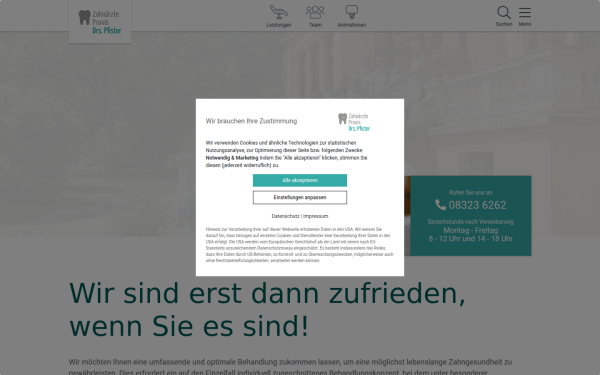This screenshot has height=375, width=600.
Task: Open the Leistungen dental chair icon
Action: (279, 12)
